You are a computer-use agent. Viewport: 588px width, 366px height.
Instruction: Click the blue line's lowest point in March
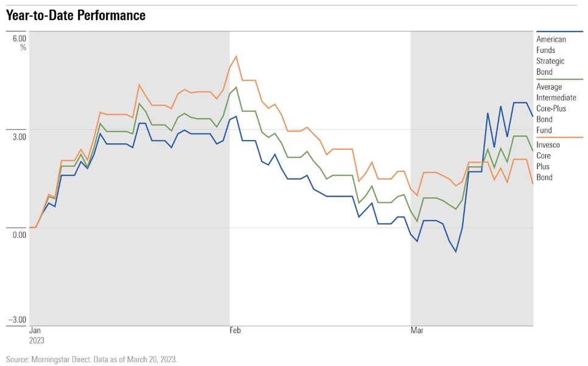[x=455, y=252]
